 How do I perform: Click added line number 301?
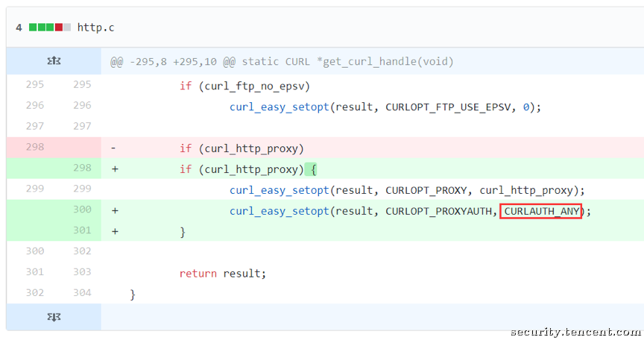click(82, 230)
